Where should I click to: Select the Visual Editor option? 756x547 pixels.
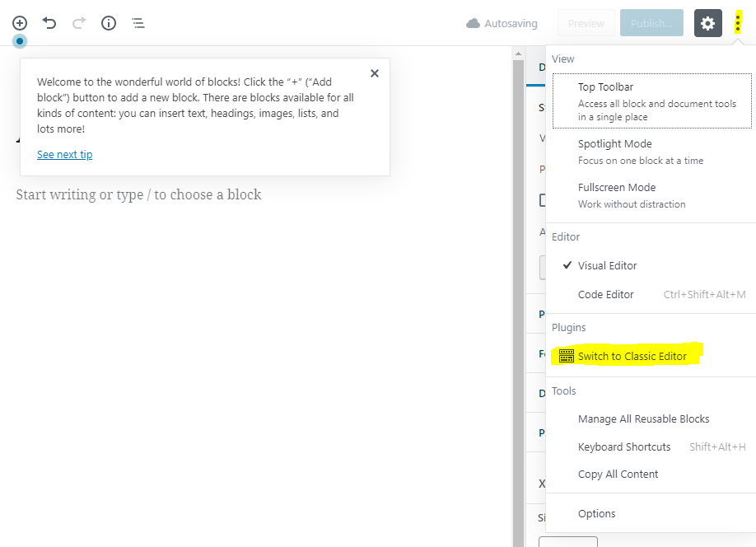pos(607,265)
